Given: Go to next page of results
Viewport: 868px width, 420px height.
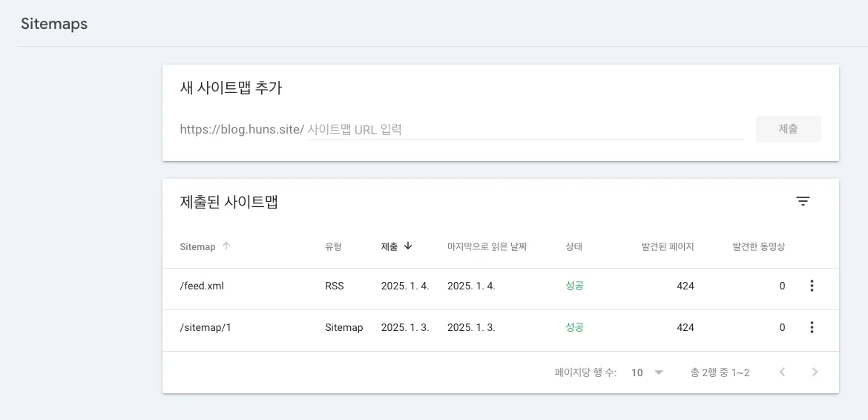Looking at the screenshot, I should [815, 373].
